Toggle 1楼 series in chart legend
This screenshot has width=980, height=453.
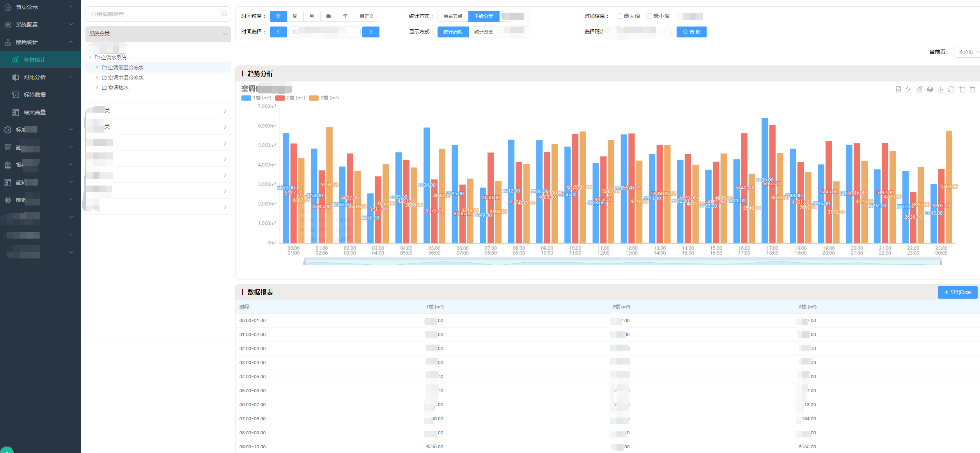(x=256, y=98)
